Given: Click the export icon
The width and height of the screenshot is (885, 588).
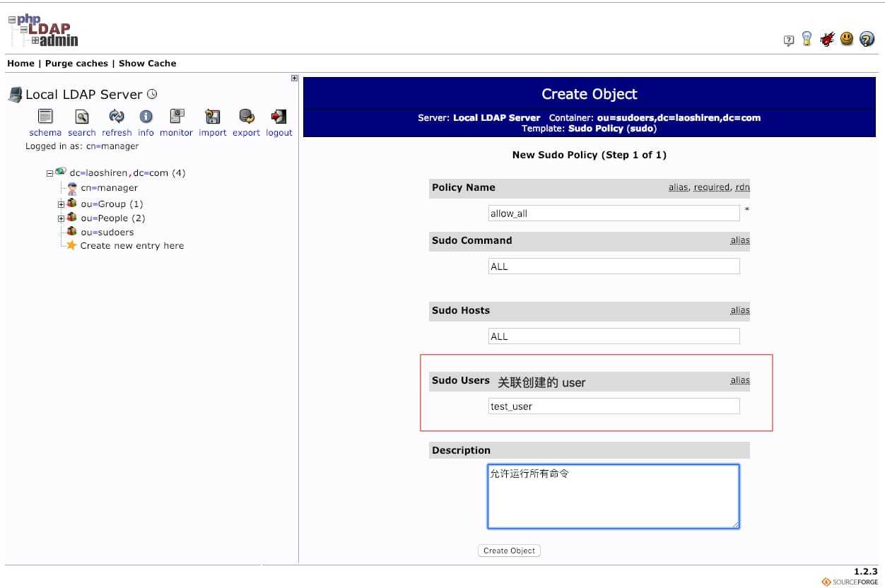Looking at the screenshot, I should [x=246, y=117].
